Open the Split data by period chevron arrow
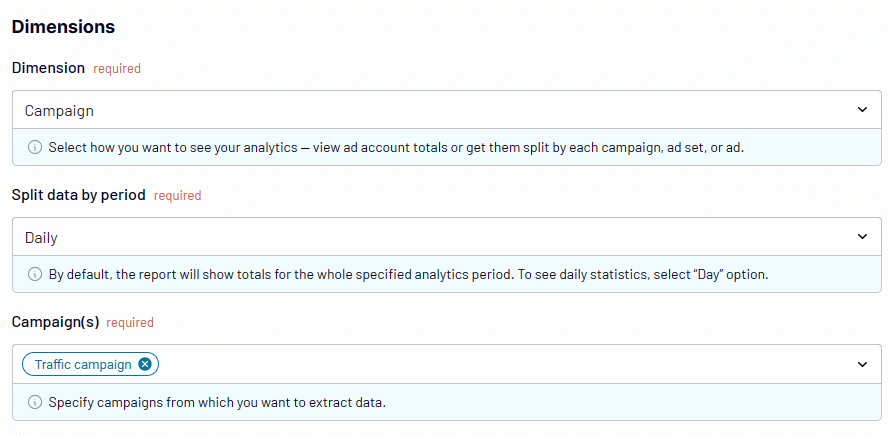This screenshot has height=435, width=891. pyautogui.click(x=863, y=237)
